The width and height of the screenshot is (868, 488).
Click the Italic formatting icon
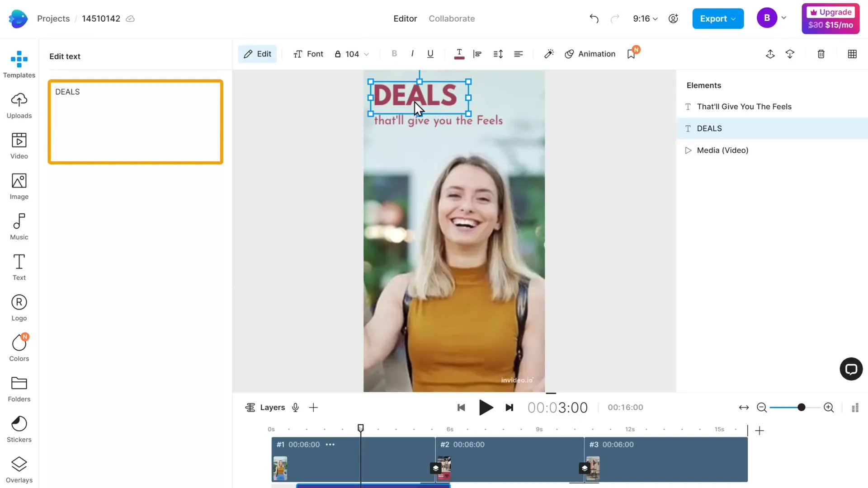[412, 54]
